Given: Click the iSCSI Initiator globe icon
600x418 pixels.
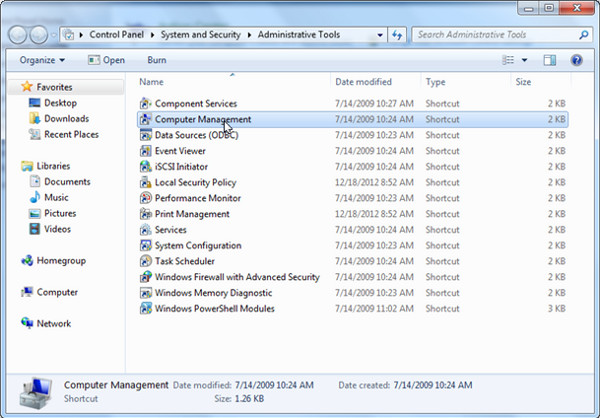Looking at the screenshot, I should pyautogui.click(x=145, y=167).
